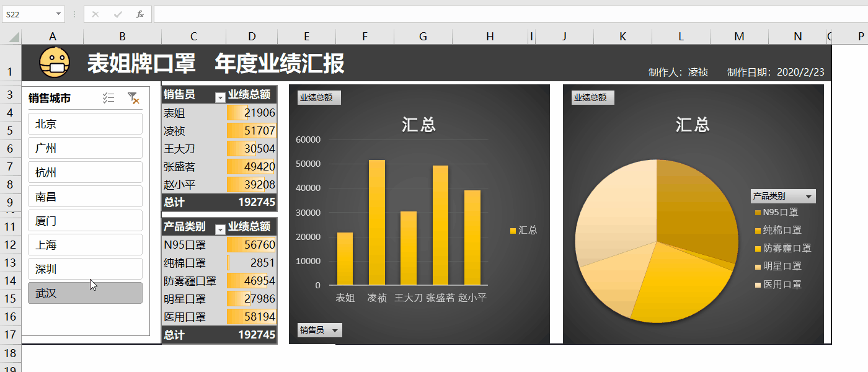Open the 产品类别 pivot table filter dropdown

219,229
